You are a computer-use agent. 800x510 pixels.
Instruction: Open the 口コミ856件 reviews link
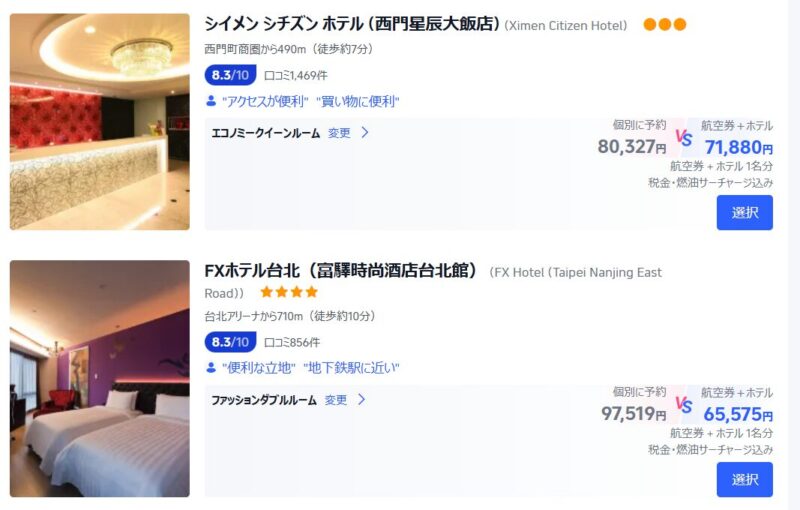292,342
